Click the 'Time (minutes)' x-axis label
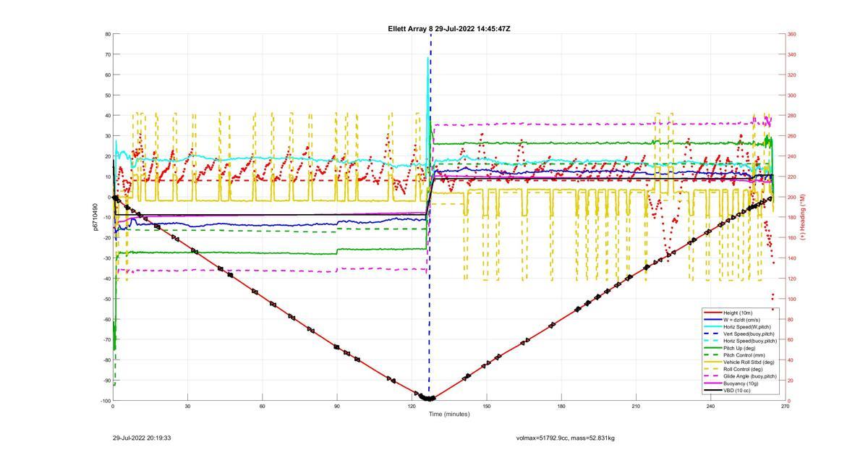The height and width of the screenshot is (450, 868). [448, 415]
